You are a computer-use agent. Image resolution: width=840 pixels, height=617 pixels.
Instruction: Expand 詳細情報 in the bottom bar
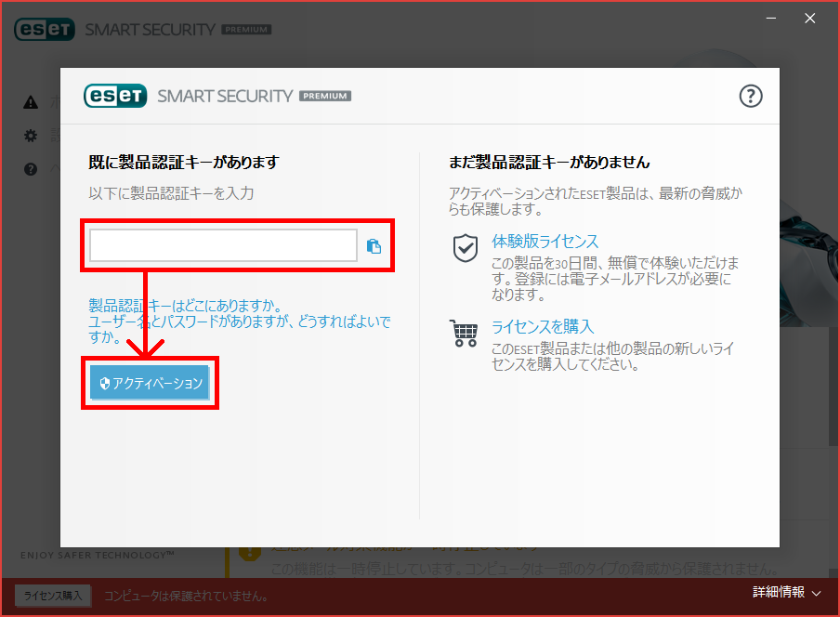[786, 592]
